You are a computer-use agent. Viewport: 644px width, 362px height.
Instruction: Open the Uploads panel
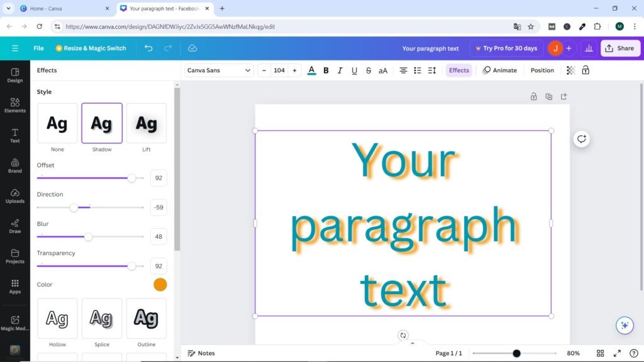(x=14, y=197)
